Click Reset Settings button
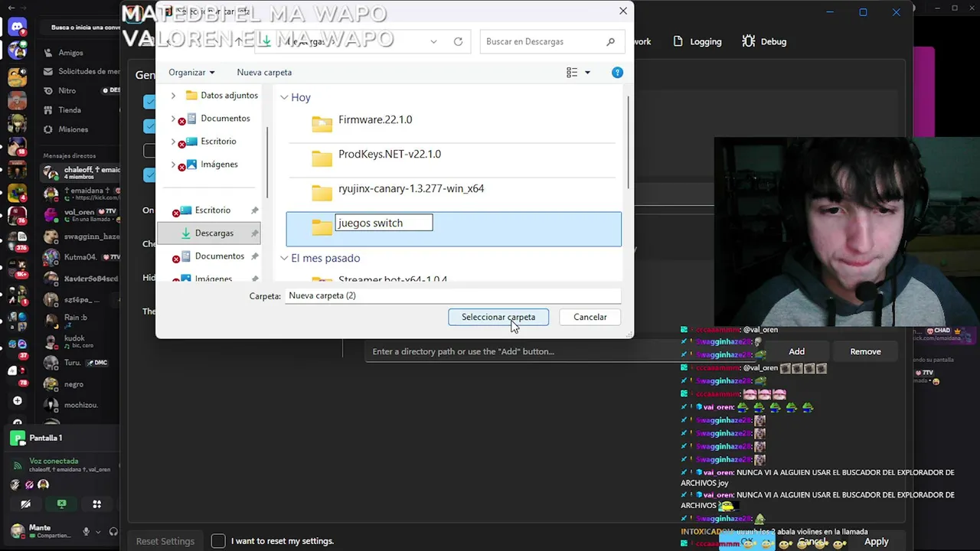 pos(165,541)
